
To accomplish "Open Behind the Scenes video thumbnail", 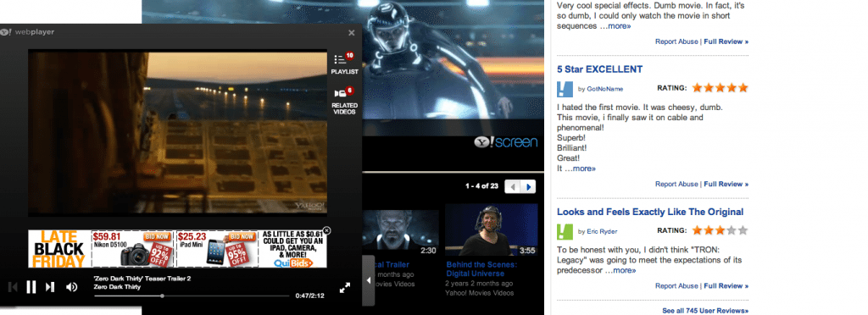I will point(491,229).
